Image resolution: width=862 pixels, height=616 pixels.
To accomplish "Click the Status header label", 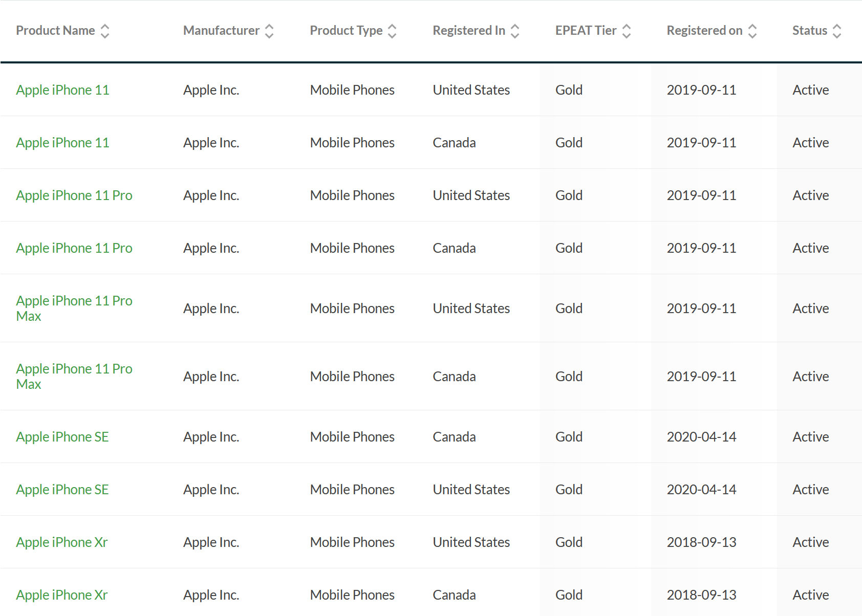I will 810,31.
